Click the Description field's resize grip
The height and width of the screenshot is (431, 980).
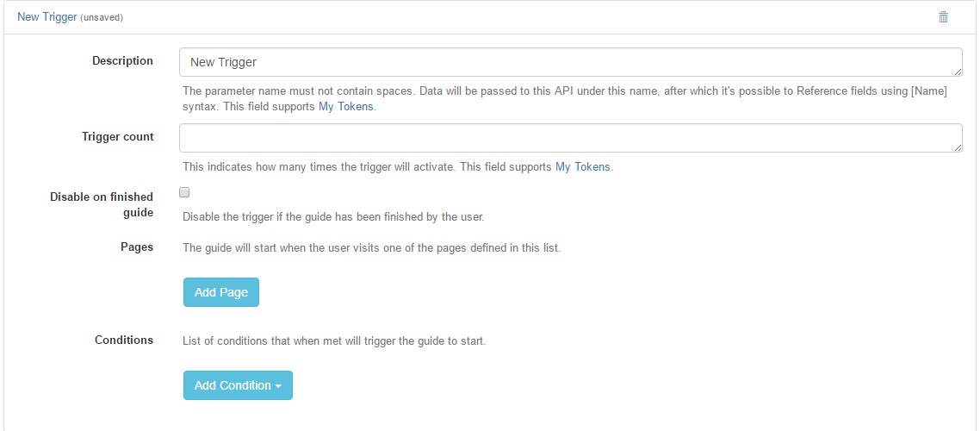(958, 72)
